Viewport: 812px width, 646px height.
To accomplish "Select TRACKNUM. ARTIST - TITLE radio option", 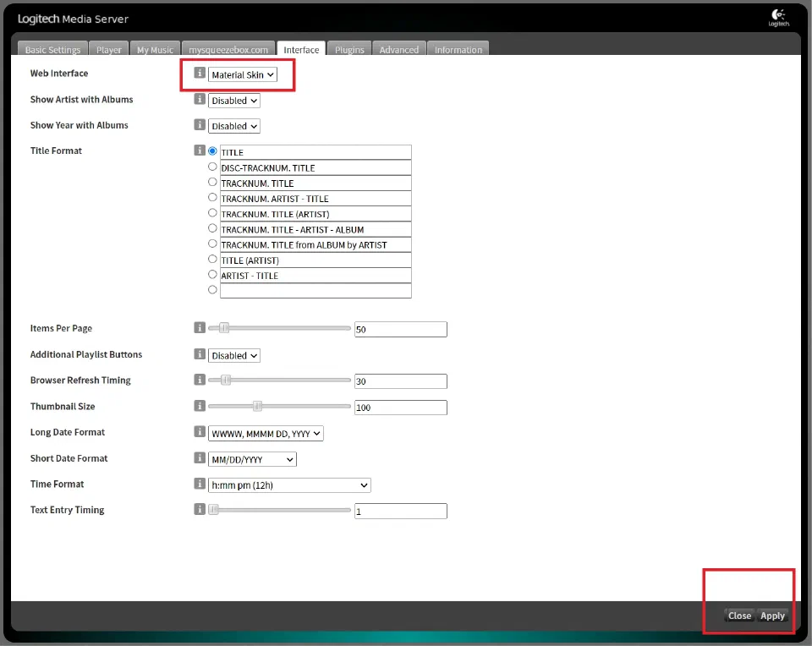I will coord(212,197).
